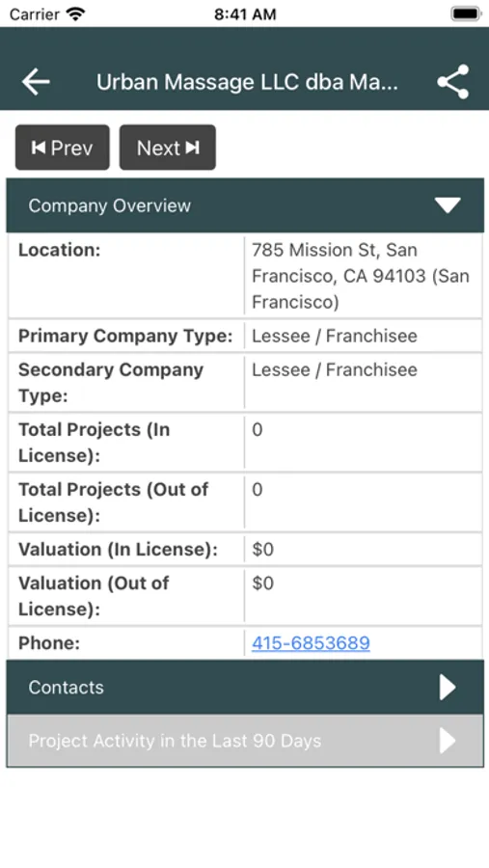Tap the Wi-Fi status icon
Viewport: 489px width, 868px height.
click(75, 14)
